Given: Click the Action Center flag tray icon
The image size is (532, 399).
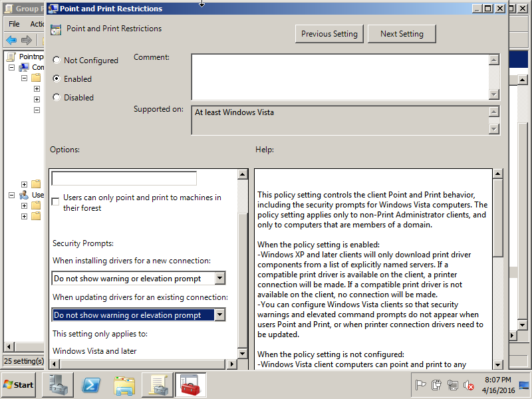Looking at the screenshot, I should [x=420, y=385].
